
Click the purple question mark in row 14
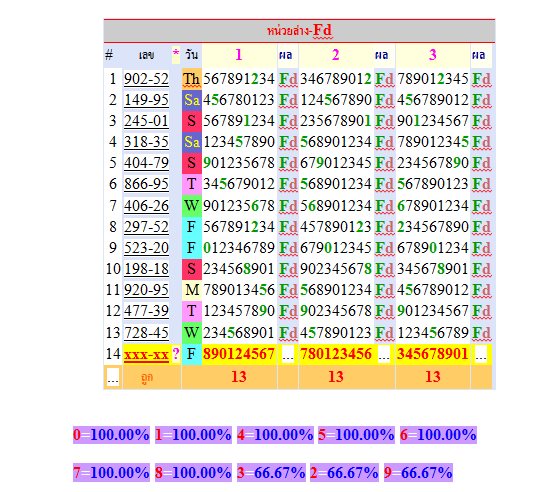[176, 354]
